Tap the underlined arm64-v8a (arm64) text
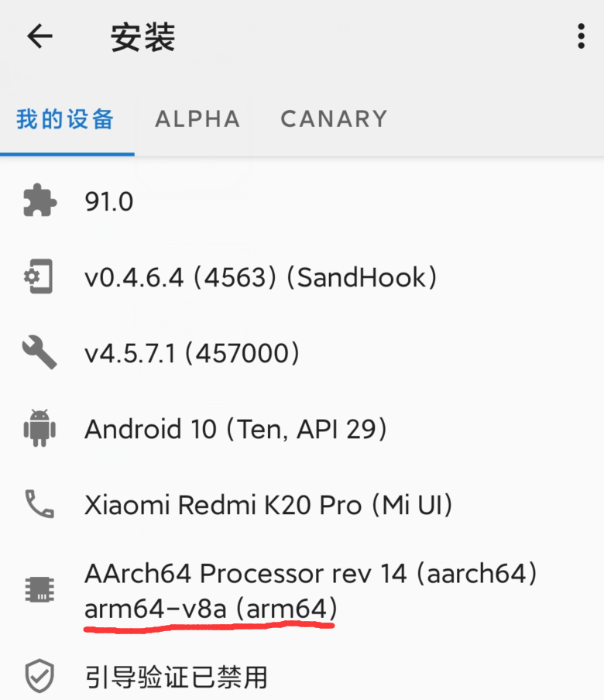Image resolution: width=604 pixels, height=700 pixels. pyautogui.click(x=211, y=608)
